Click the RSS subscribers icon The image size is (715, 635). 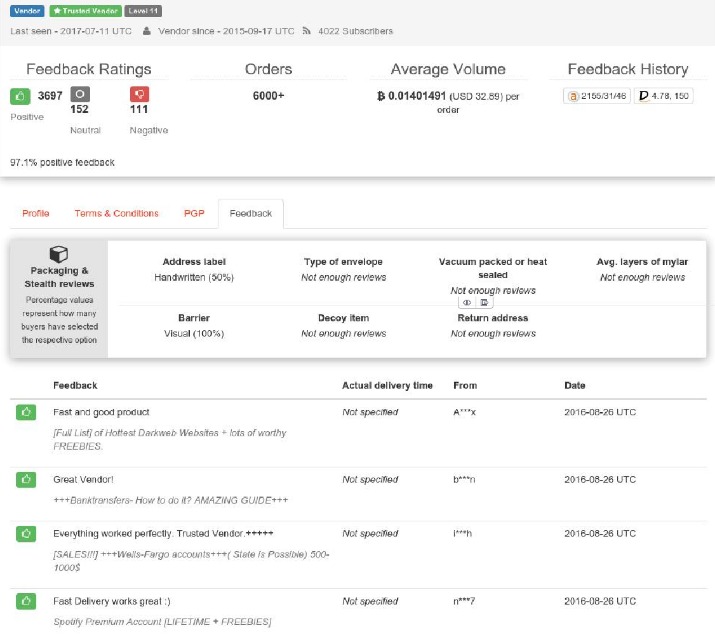tap(306, 31)
